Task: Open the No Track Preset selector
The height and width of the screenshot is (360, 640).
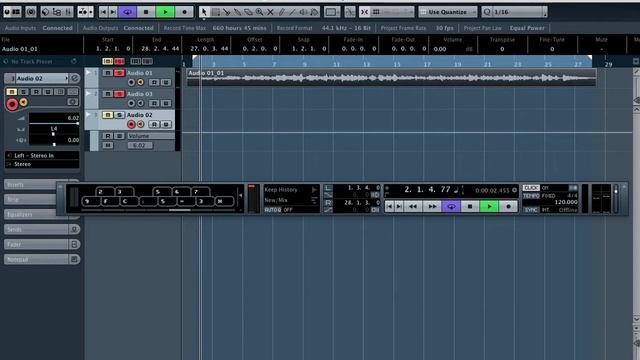Action: click(32, 62)
